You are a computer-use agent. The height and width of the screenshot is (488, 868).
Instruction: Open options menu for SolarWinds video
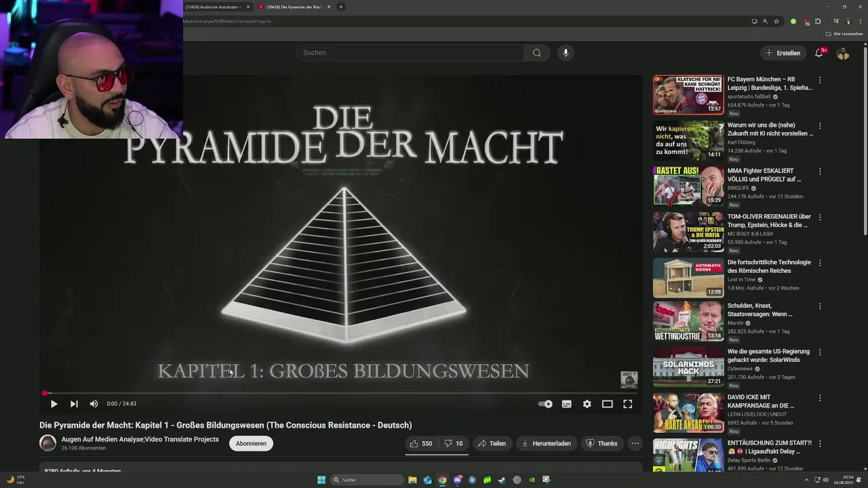820,352
